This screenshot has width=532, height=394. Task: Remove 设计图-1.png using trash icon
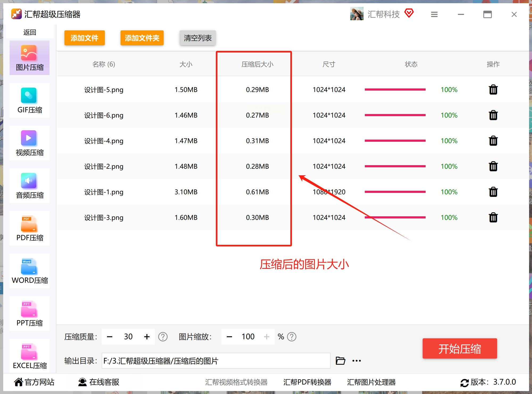(493, 192)
